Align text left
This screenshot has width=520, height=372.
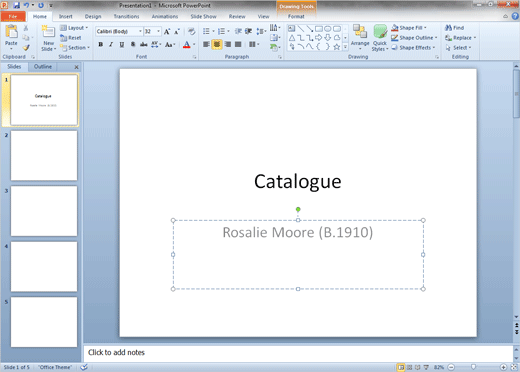tap(206, 44)
